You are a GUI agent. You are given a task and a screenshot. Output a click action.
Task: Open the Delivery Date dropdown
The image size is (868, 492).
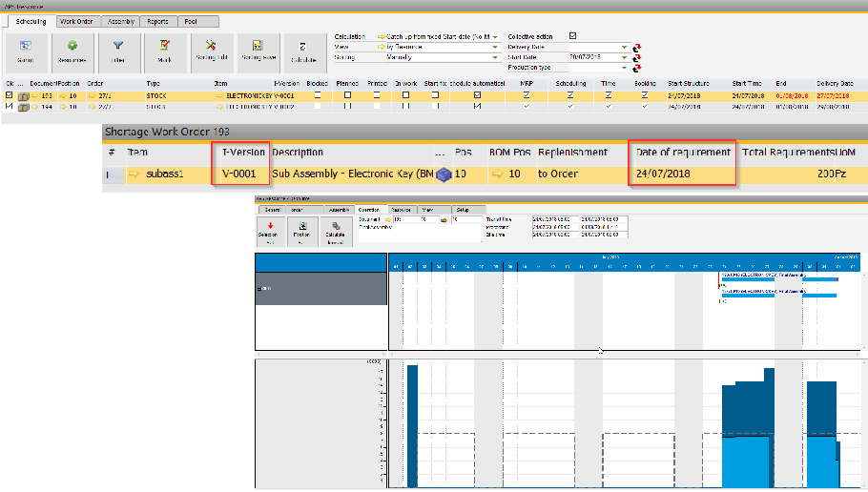tap(625, 48)
